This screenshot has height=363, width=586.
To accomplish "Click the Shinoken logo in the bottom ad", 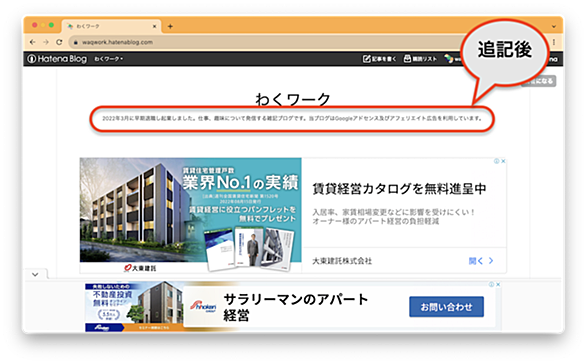I will point(202,306).
